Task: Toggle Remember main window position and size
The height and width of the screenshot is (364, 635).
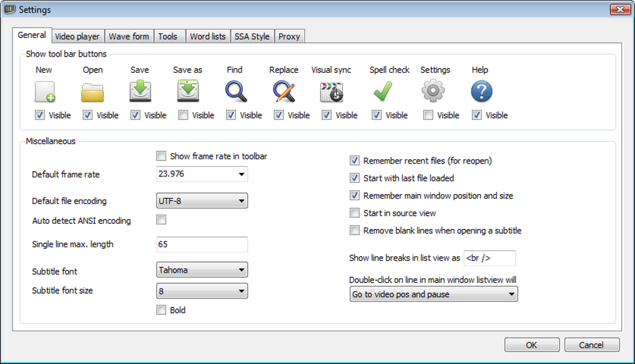Action: pos(354,195)
